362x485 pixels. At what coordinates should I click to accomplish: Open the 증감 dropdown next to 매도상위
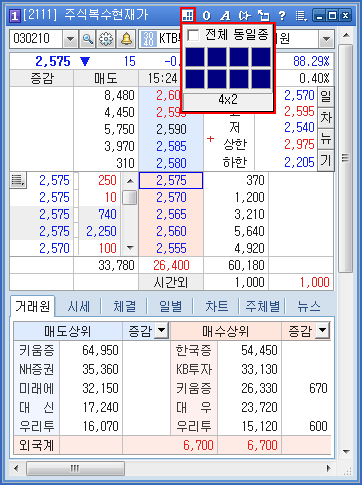(x=162, y=331)
